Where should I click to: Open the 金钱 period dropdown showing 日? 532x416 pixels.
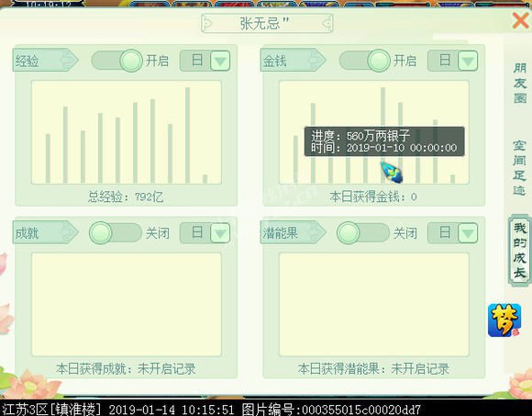pyautogui.click(x=452, y=61)
